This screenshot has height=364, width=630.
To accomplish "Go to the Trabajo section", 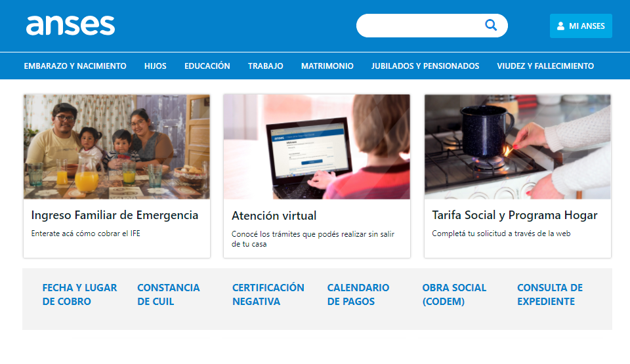I will 266,66.
